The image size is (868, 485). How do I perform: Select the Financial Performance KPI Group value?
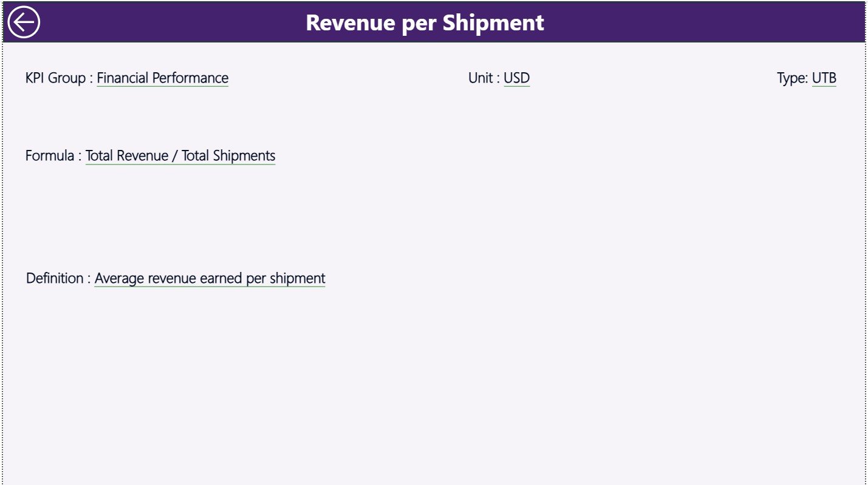(x=163, y=78)
